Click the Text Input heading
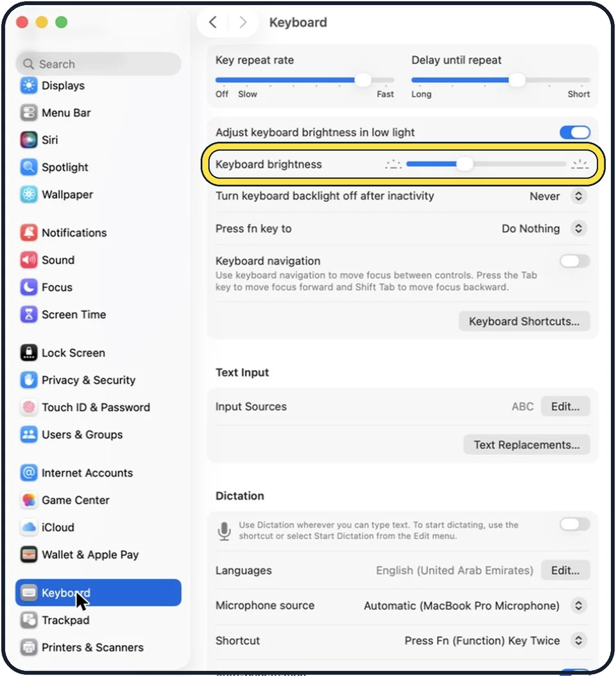This screenshot has height=676, width=616. tap(242, 373)
